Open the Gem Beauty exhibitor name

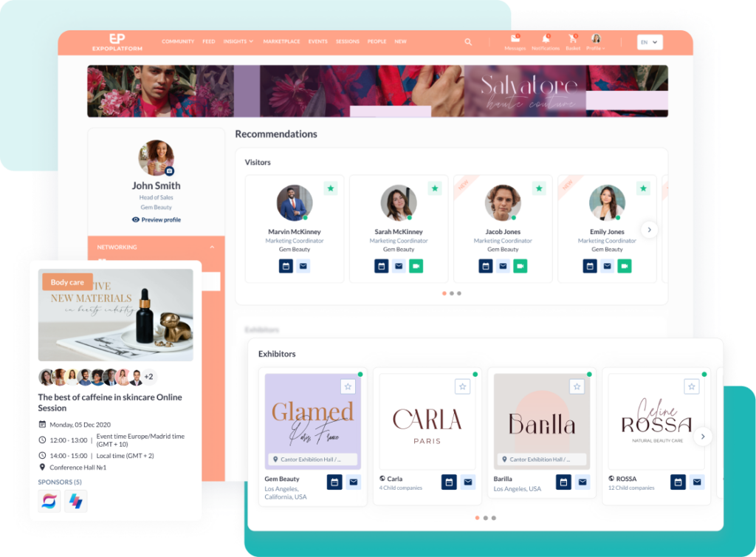click(282, 479)
